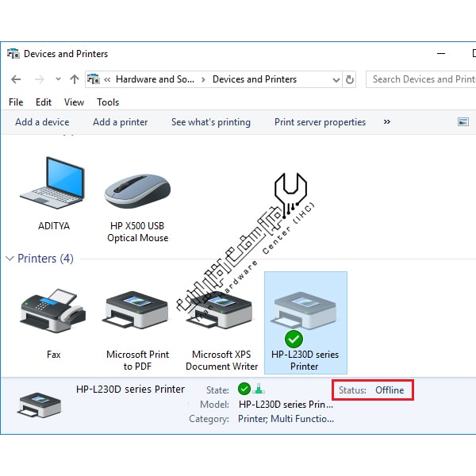Click the Offline status text

pyautogui.click(x=390, y=390)
